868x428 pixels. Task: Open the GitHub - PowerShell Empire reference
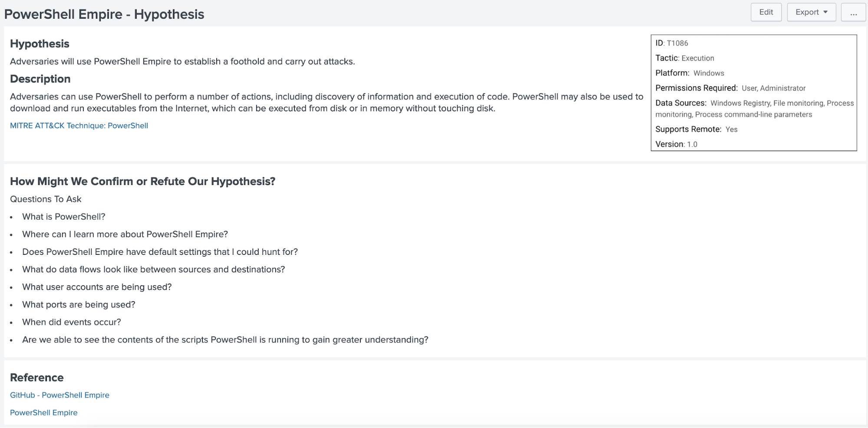coord(59,395)
